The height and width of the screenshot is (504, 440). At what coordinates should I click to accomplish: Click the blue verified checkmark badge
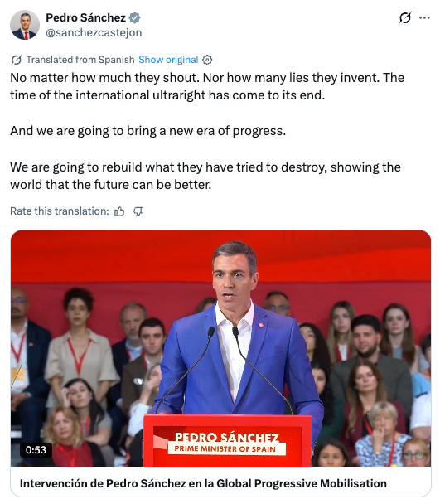pos(135,17)
